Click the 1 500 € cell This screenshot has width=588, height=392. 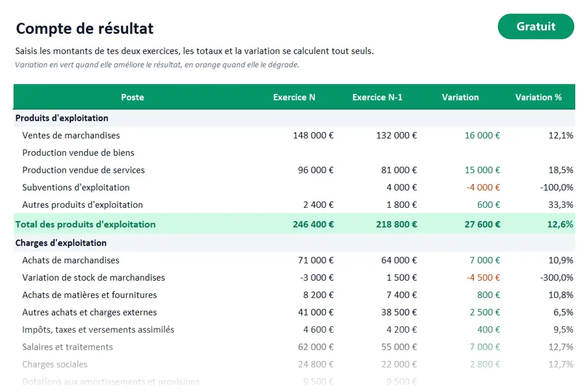point(401,277)
